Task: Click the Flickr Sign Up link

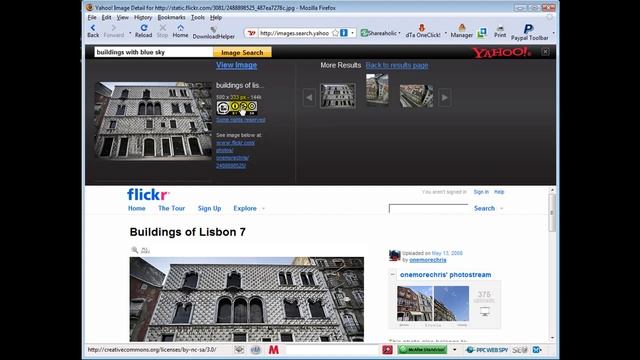Action: tap(209, 208)
